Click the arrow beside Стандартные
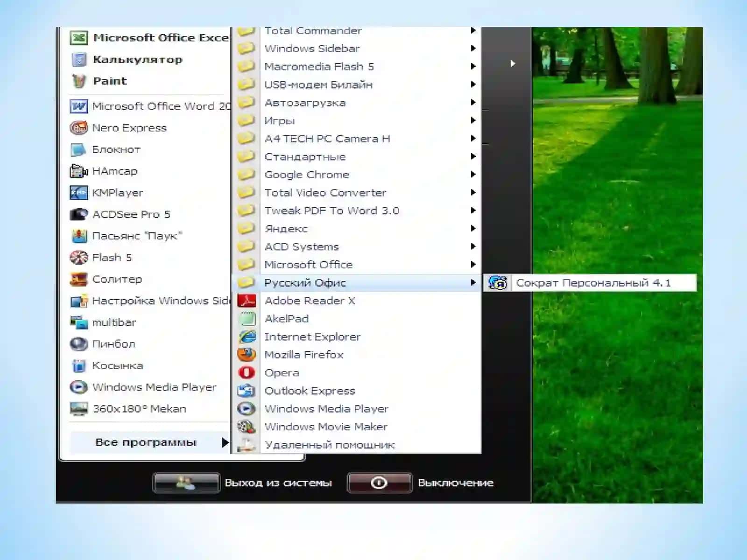Screen dimensions: 747x560 point(473,156)
